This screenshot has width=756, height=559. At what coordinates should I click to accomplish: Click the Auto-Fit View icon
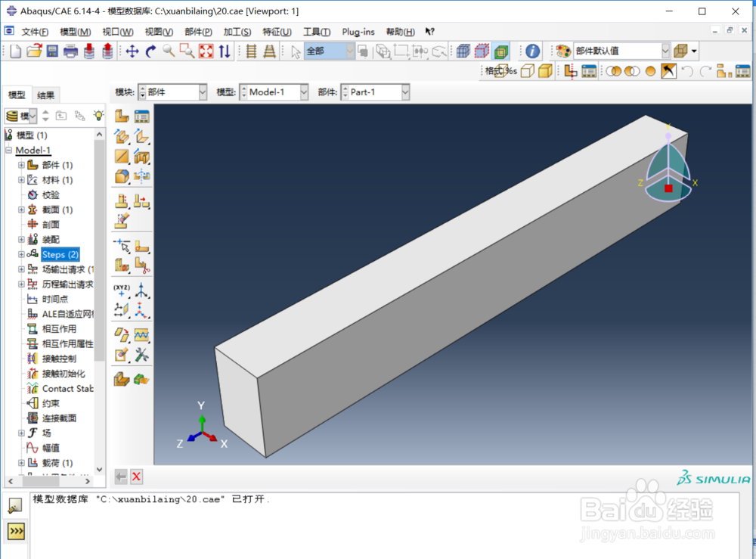tap(206, 51)
